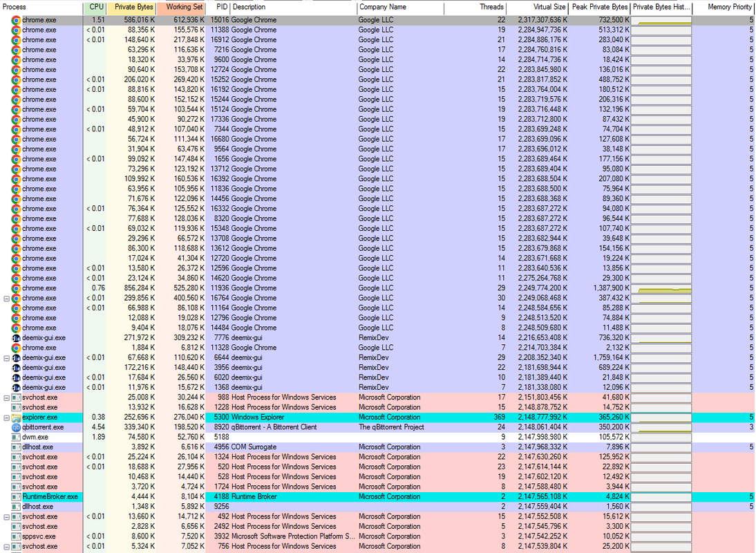Sort by the Process column header
Image resolution: width=756 pixels, height=553 pixels.
click(41, 7)
